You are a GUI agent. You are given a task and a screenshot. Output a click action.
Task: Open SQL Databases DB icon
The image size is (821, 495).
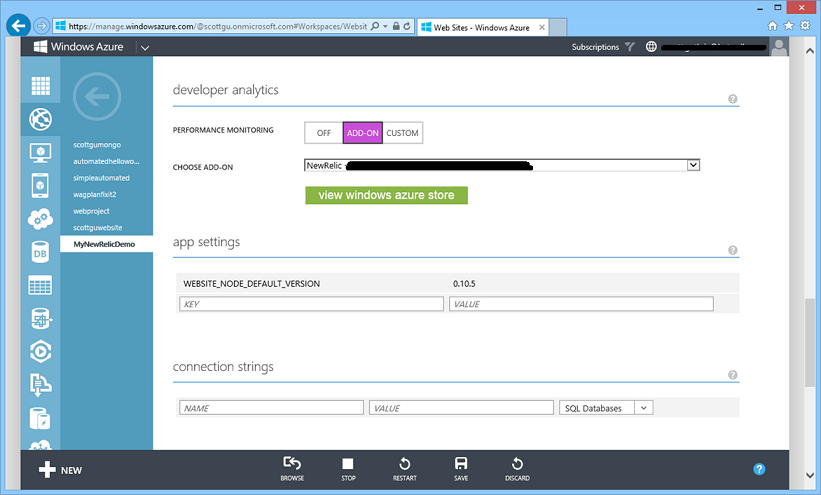40,252
